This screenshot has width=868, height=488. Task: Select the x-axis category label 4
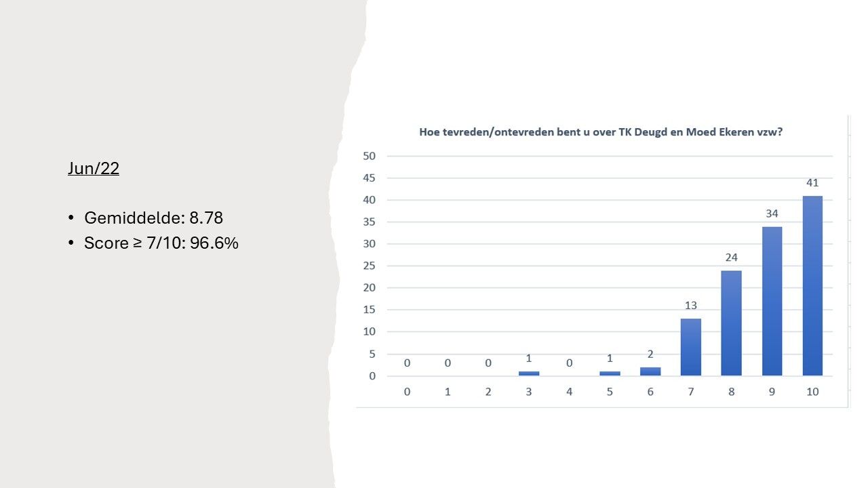(569, 392)
